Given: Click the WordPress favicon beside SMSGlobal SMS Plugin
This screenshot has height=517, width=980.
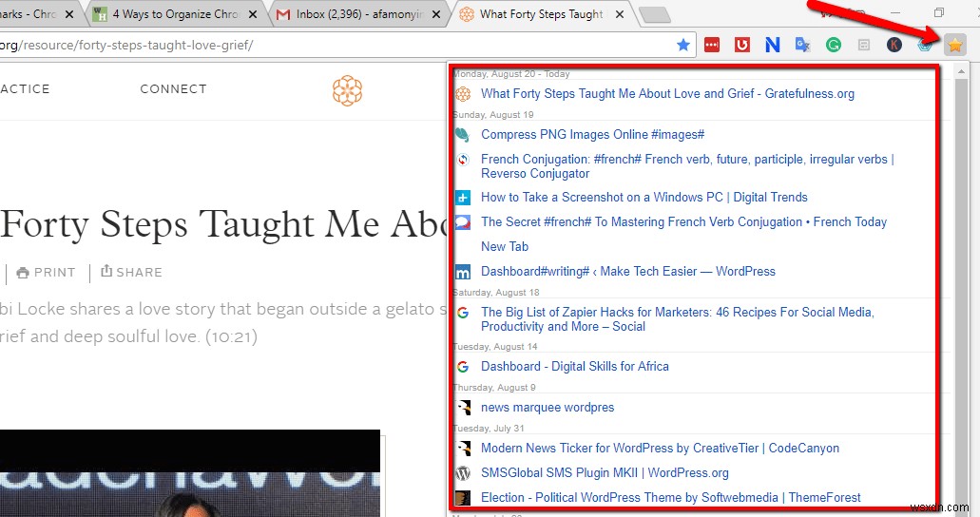Looking at the screenshot, I should [463, 473].
